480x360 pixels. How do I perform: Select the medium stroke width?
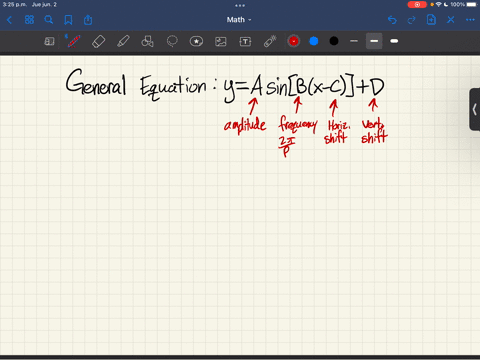pyautogui.click(x=374, y=41)
